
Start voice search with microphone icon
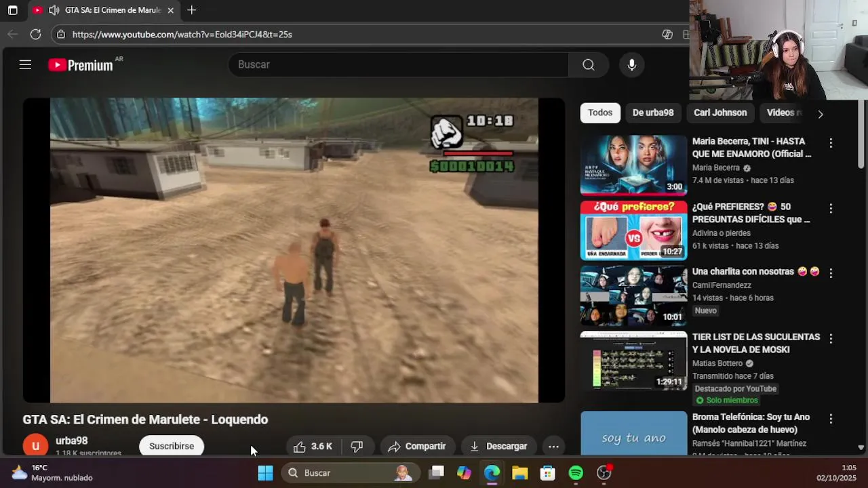(x=631, y=64)
